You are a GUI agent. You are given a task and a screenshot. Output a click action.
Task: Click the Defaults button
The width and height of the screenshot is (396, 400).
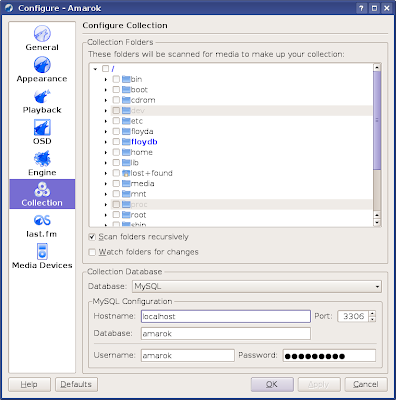click(x=76, y=385)
